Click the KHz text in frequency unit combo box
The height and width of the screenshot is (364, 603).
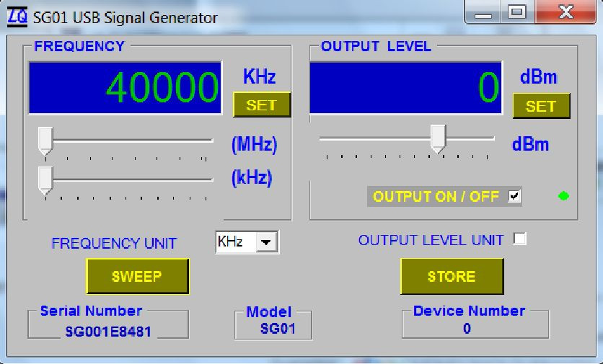pyautogui.click(x=230, y=241)
